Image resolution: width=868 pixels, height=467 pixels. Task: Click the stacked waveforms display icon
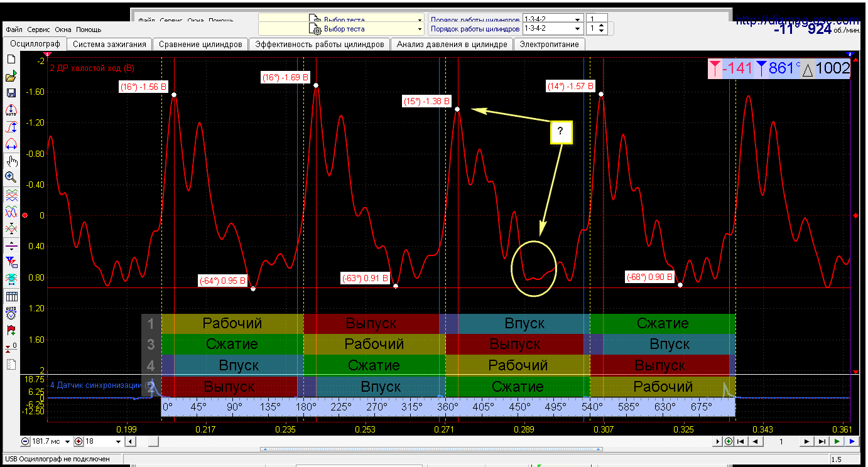11,195
